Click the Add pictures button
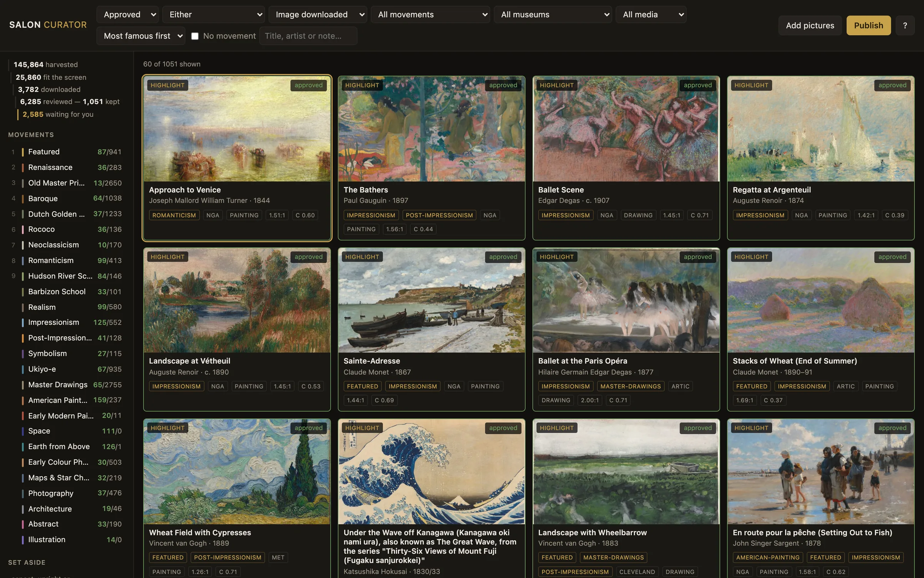Screen dimensions: 924x578 810,25
